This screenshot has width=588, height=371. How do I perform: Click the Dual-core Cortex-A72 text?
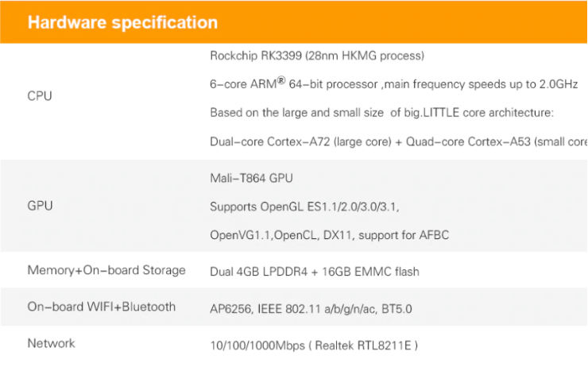click(x=304, y=141)
